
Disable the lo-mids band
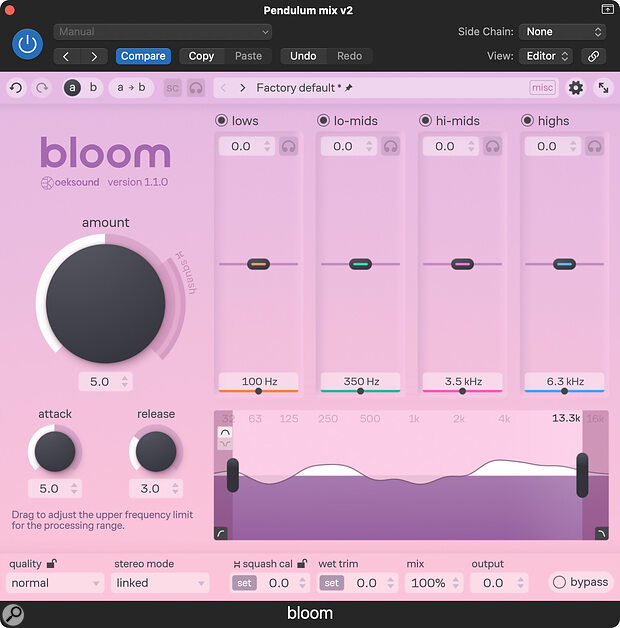tap(323, 121)
